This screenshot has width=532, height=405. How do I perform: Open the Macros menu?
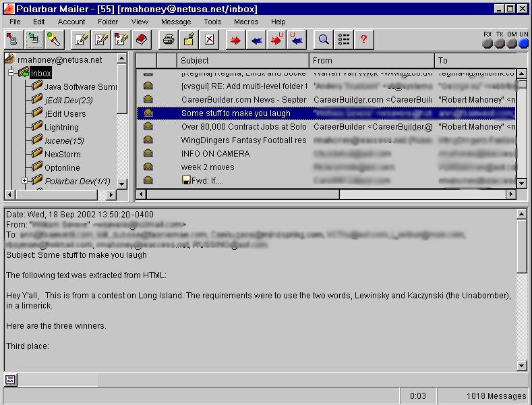245,22
